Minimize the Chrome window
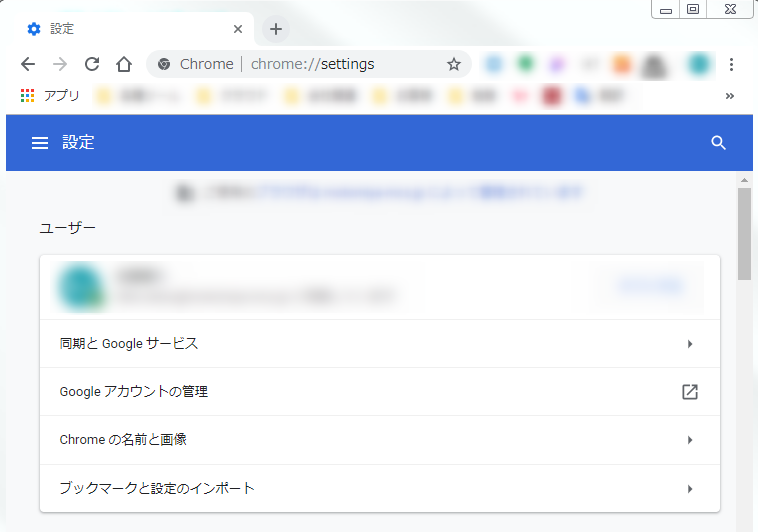758x532 pixels. tap(666, 9)
